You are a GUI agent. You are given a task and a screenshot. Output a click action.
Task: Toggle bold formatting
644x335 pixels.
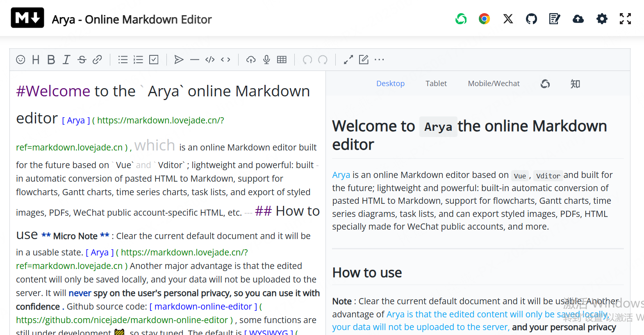[51, 60]
